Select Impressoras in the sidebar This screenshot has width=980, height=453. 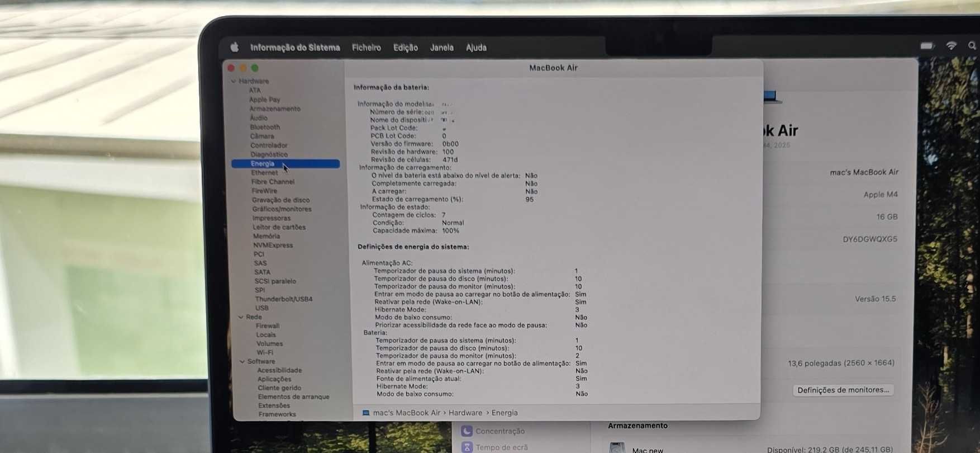coord(272,218)
